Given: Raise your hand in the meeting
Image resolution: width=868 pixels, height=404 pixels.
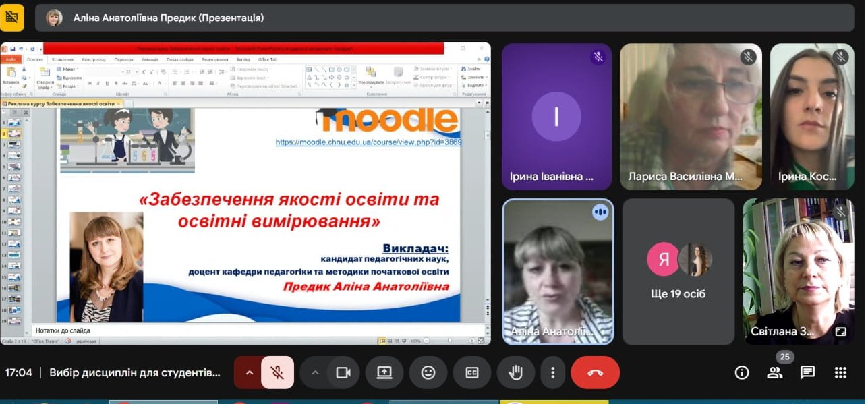Looking at the screenshot, I should tap(516, 372).
